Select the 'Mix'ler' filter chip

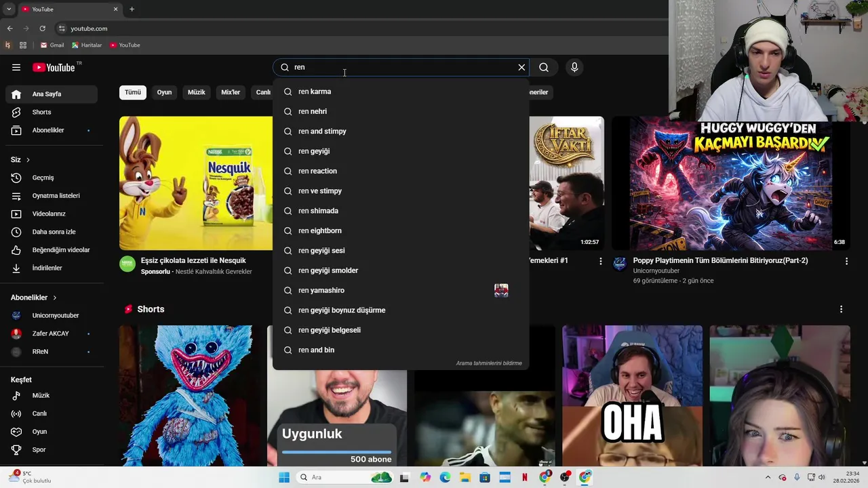tap(231, 92)
